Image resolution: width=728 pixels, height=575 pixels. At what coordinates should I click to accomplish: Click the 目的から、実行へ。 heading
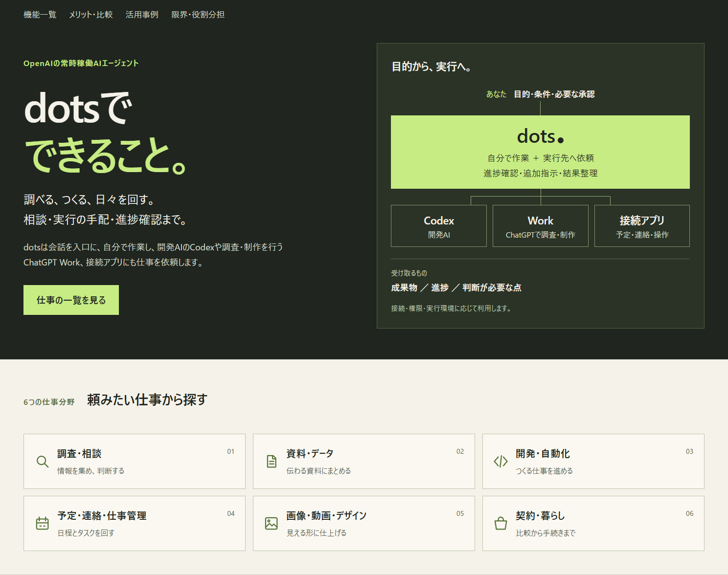pos(432,66)
